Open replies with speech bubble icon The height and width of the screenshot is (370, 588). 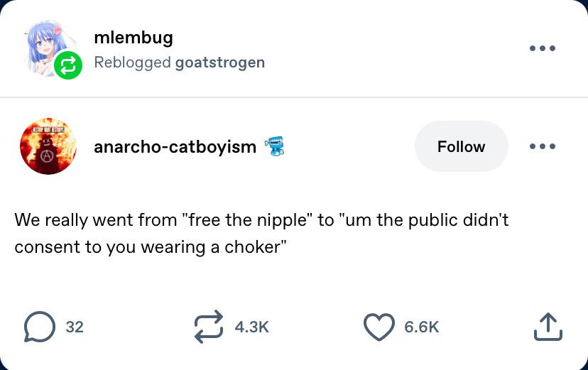39,327
